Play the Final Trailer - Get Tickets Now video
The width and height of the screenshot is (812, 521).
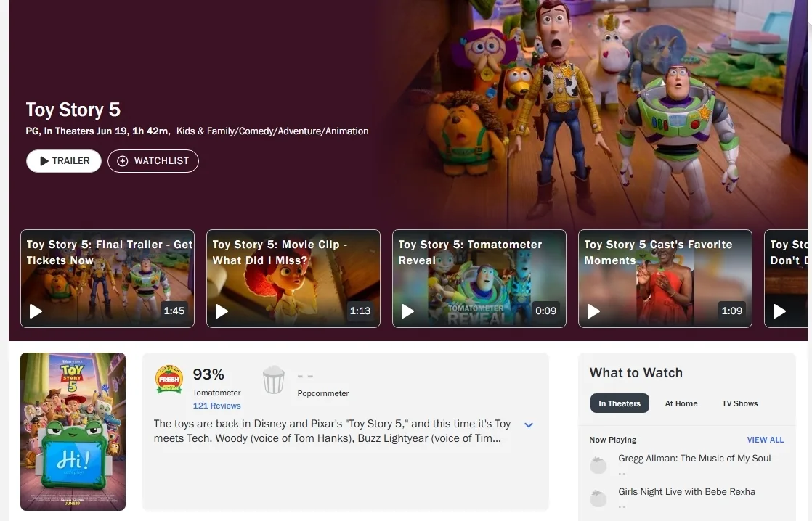[107, 279]
